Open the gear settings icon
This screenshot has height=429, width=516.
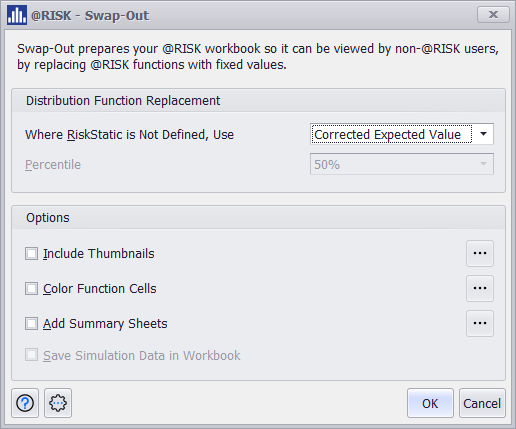tap(58, 403)
